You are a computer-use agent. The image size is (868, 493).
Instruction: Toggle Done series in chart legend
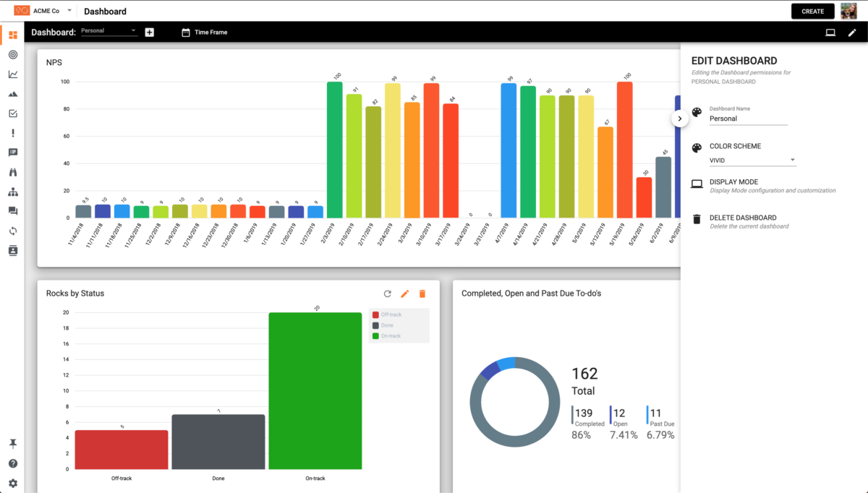coord(387,325)
